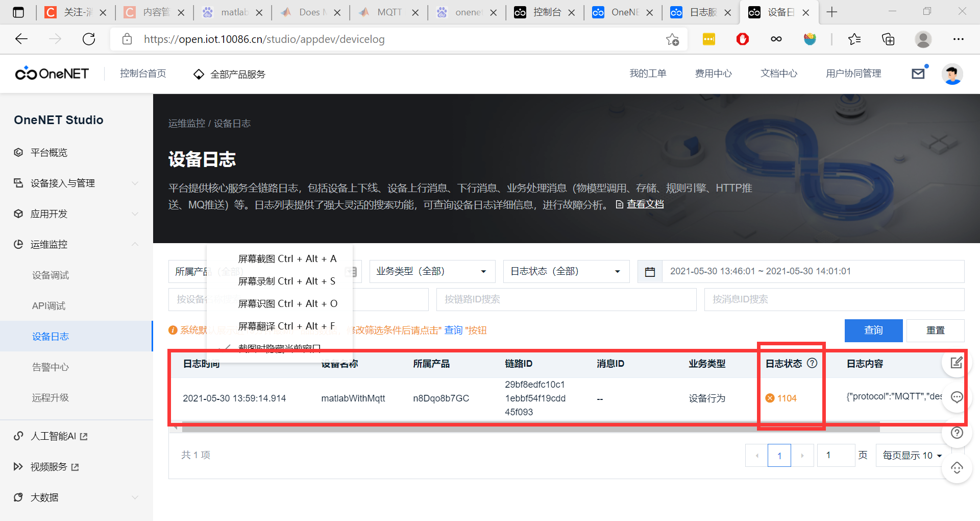Viewport: 980px width, 521px height.
Task: Click the blue 查询 button
Action: pos(873,330)
